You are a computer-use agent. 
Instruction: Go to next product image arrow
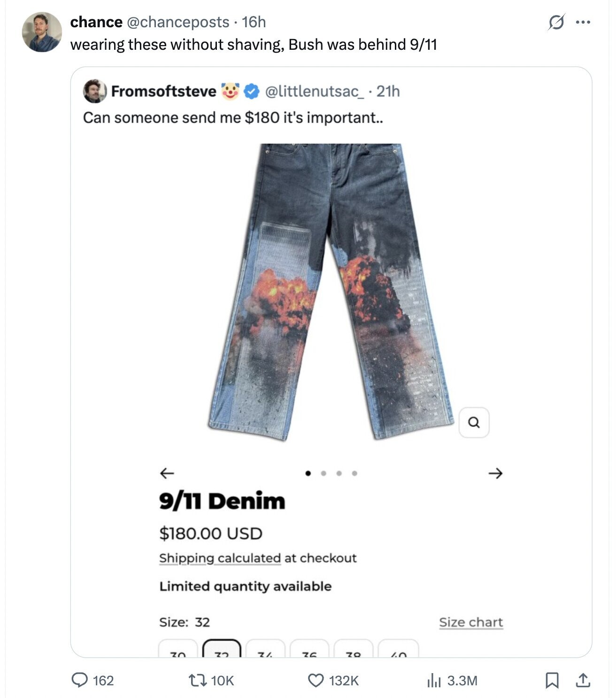(495, 473)
